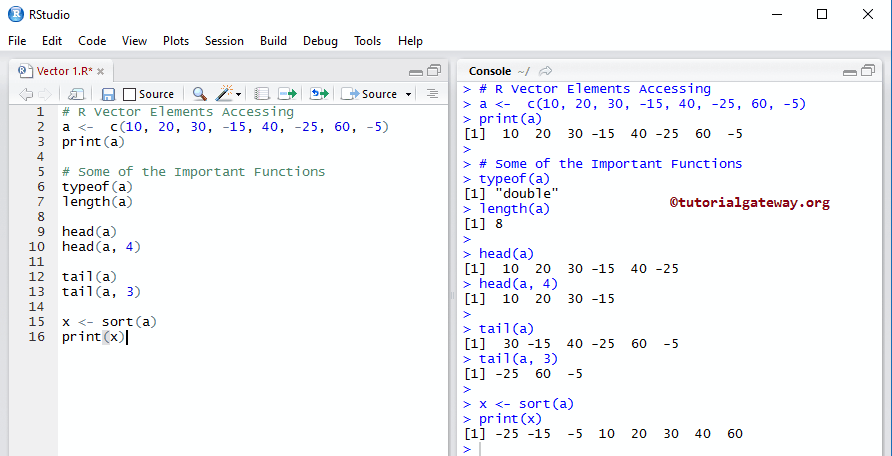892x456 pixels.
Task: Expand code tools wand dropdown arrow
Action: click(x=238, y=94)
